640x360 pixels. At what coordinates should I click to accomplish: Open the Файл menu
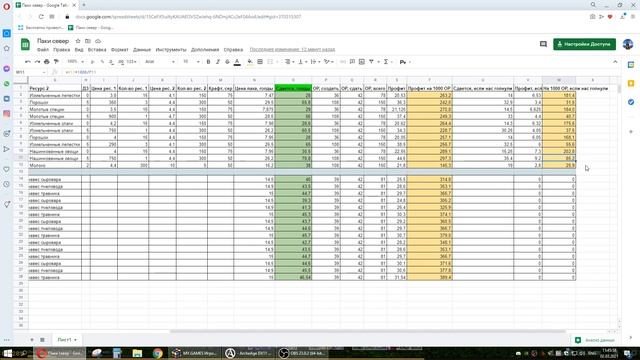point(43,49)
